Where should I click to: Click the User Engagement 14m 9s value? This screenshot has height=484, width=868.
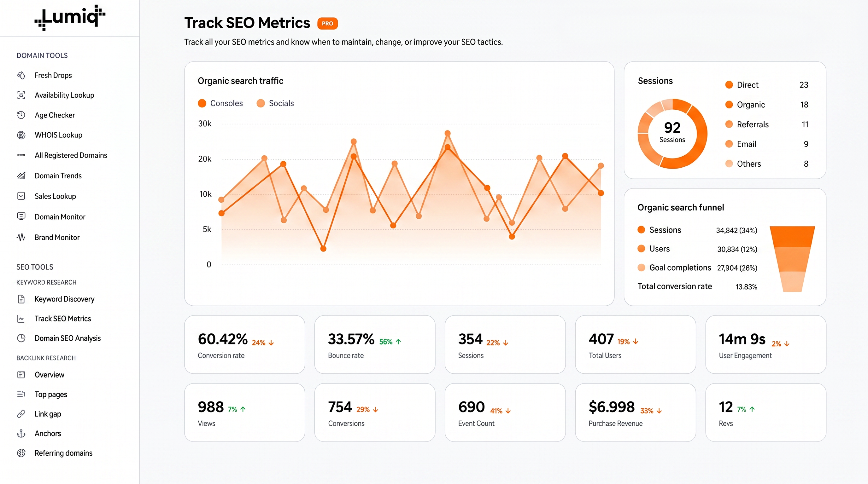click(x=742, y=339)
